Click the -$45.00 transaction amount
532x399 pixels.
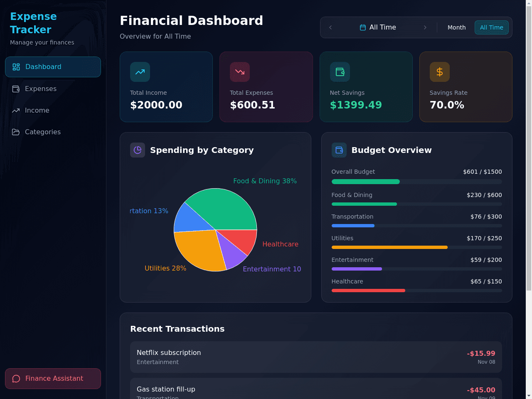click(481, 390)
